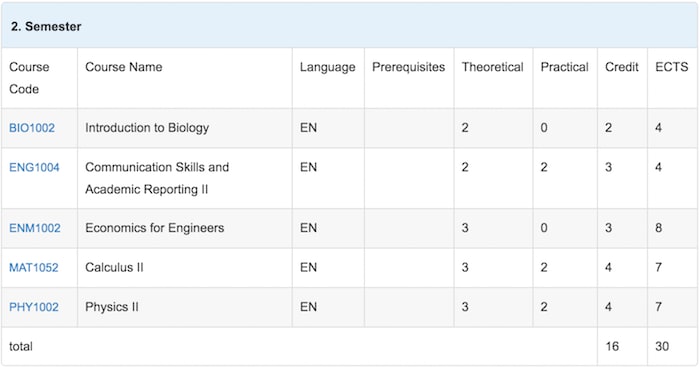Image resolution: width=700 pixels, height=369 pixels.
Task: Click the Practical column header
Action: [564, 67]
